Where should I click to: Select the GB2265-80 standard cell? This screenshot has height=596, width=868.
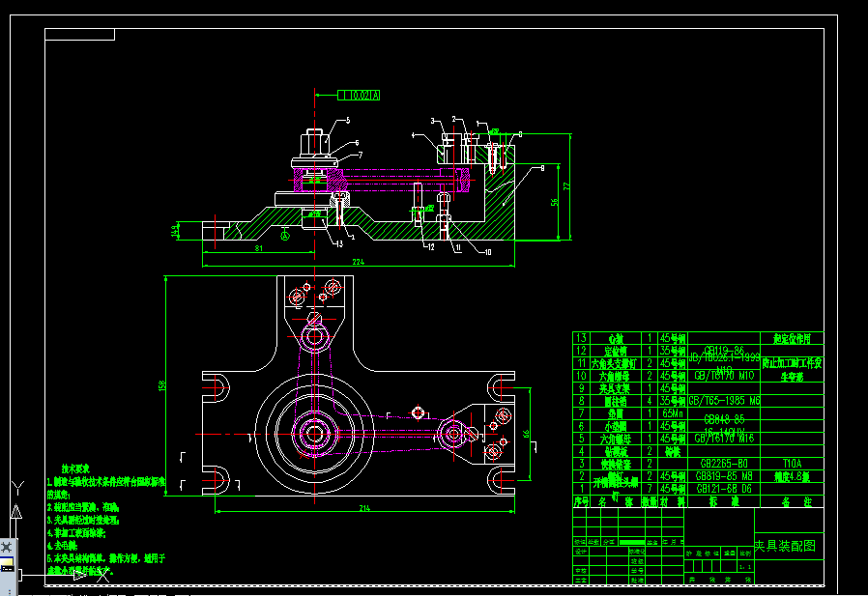(724, 464)
